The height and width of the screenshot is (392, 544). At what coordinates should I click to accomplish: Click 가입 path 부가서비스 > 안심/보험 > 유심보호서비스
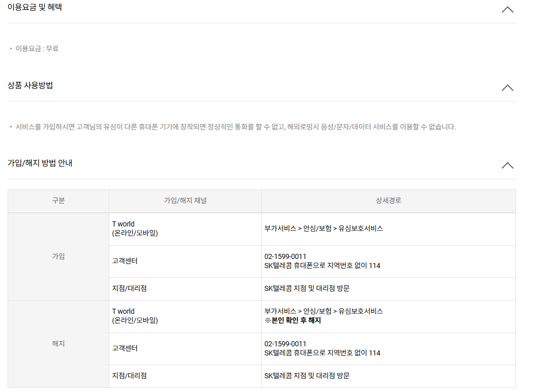[324, 228]
